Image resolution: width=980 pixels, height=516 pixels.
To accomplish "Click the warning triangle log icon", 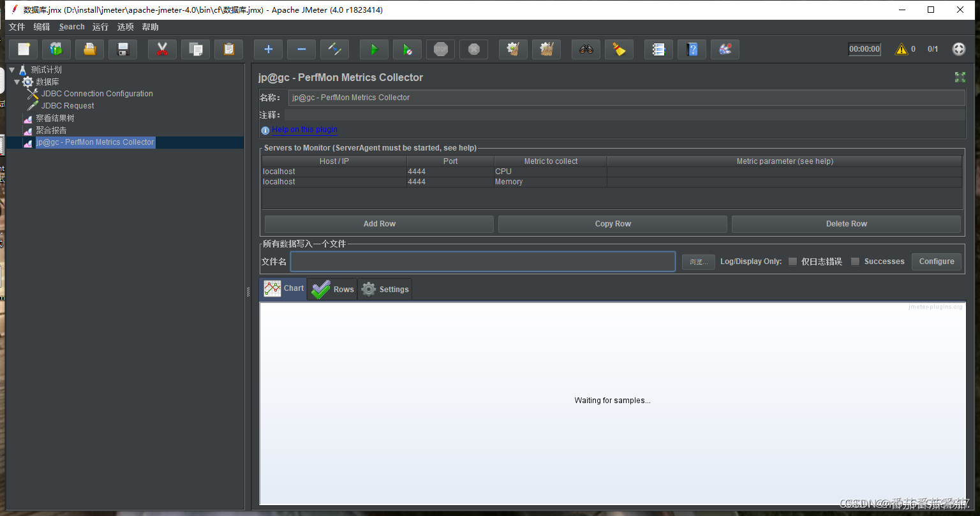I will point(901,49).
